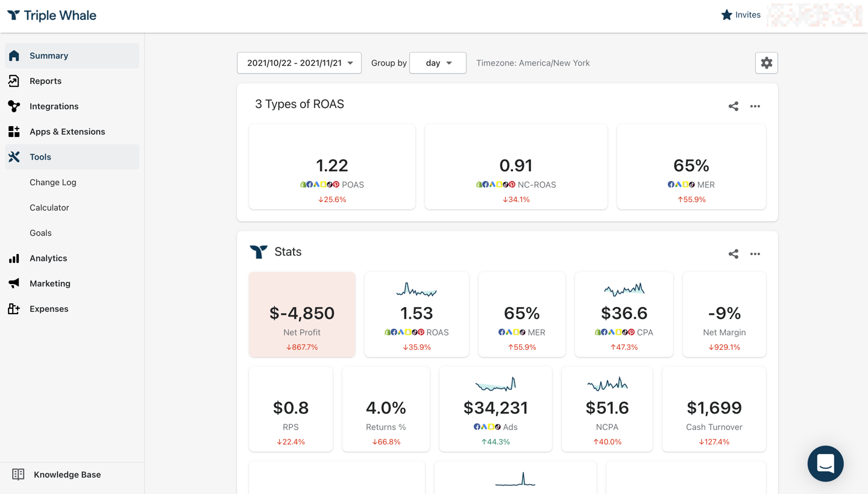Open the Stats widget options ellipsis menu
Screen dimensions: 868x494
755,253
